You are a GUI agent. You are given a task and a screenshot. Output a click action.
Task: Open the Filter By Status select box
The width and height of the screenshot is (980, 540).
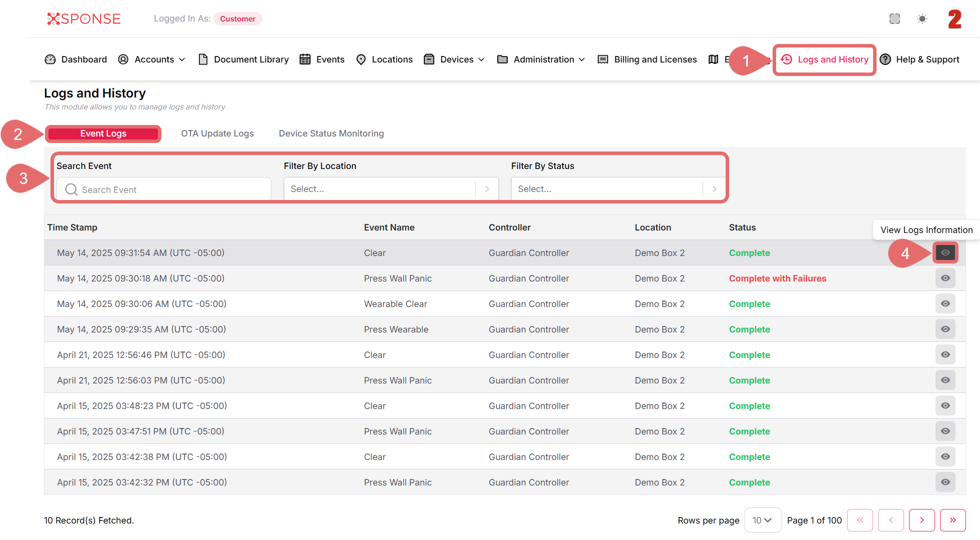[x=618, y=189]
